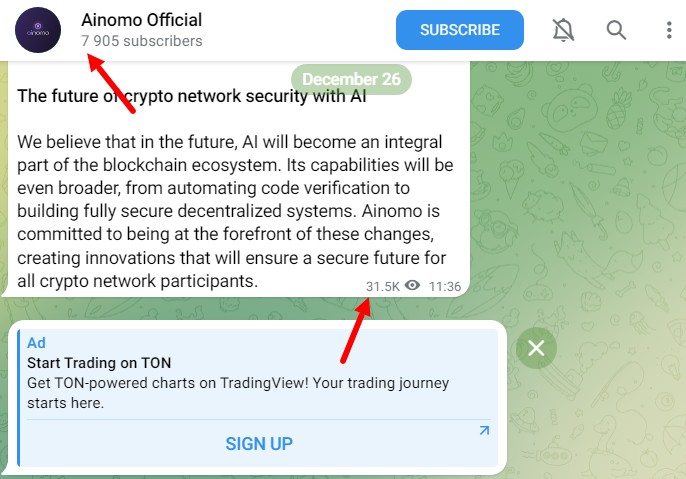Click the Ainomo channel avatar
The image size is (686, 479).
38,30
